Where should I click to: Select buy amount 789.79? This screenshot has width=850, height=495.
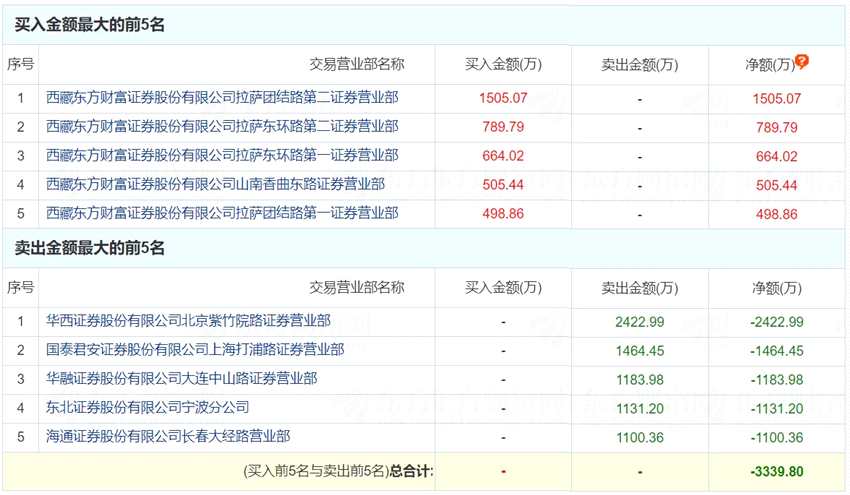[503, 127]
